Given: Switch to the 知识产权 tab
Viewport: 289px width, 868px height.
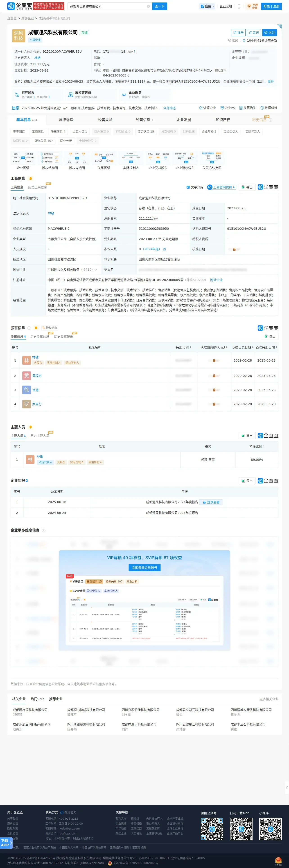Looking at the screenshot, I should pos(223,120).
